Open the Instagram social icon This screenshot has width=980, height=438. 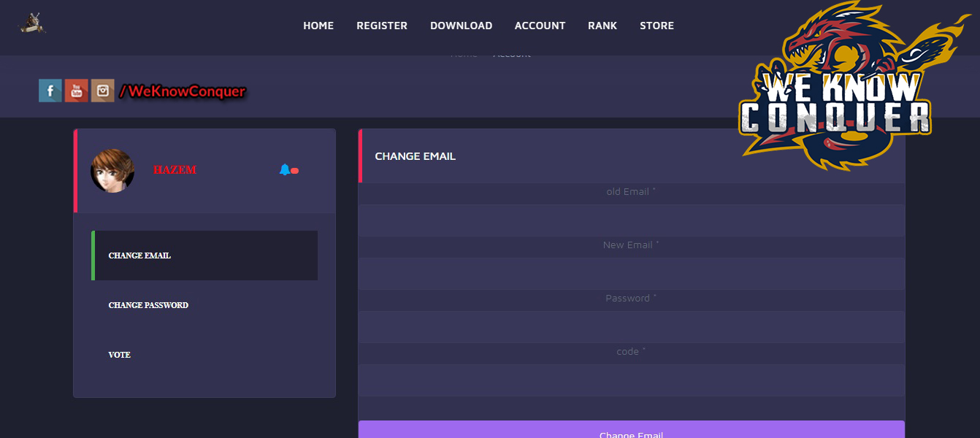103,91
